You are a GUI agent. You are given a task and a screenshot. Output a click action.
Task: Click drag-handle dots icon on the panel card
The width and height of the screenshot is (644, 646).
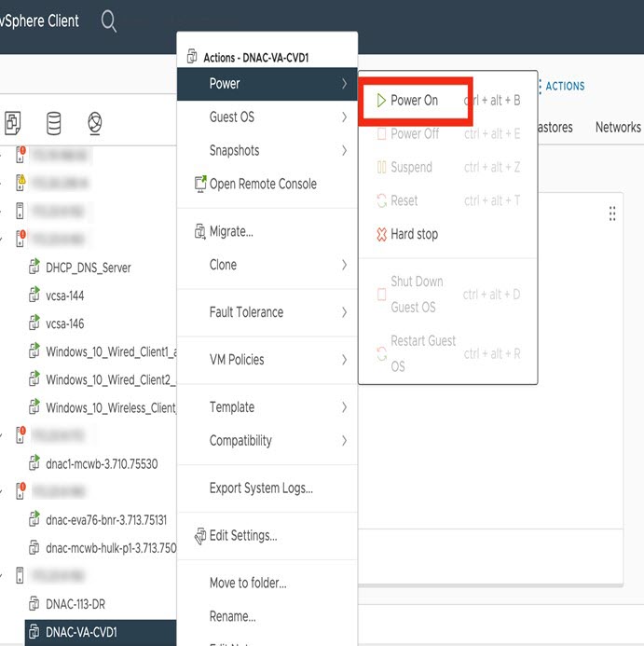click(x=612, y=213)
